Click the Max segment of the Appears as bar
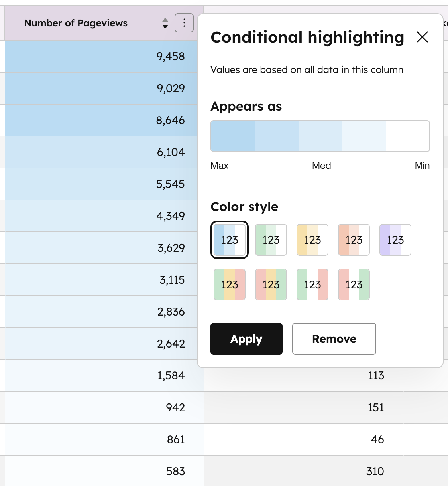 tap(233, 136)
